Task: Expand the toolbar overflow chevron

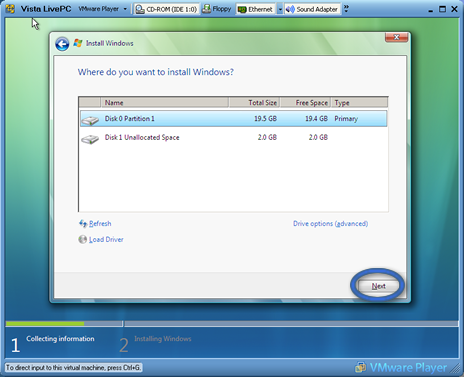Action: (x=346, y=9)
